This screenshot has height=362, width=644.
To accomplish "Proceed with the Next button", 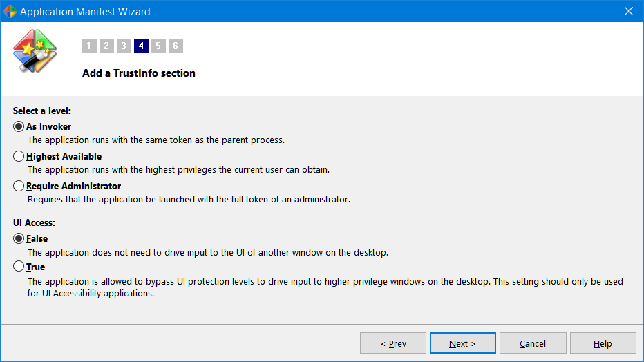I will coord(462,343).
